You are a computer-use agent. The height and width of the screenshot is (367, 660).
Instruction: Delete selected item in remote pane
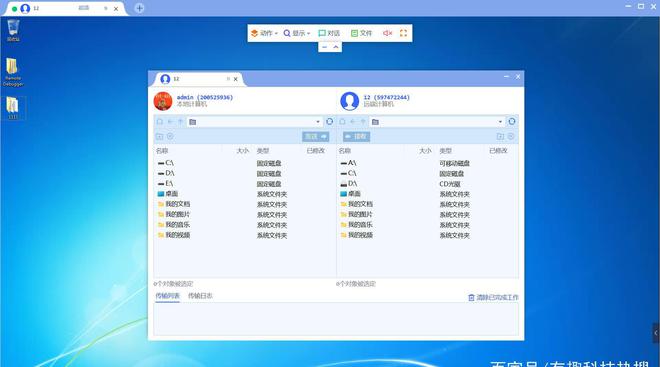point(511,136)
